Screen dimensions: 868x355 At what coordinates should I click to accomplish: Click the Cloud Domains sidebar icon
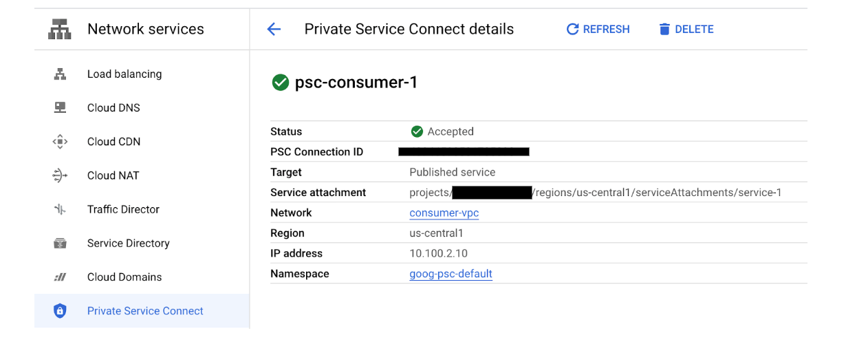[60, 277]
